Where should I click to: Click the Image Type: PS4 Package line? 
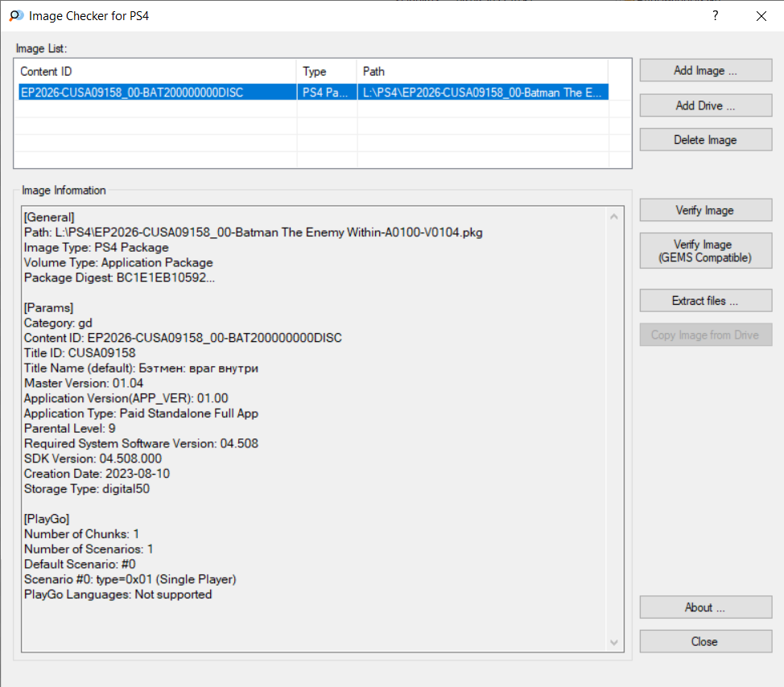[x=97, y=248]
